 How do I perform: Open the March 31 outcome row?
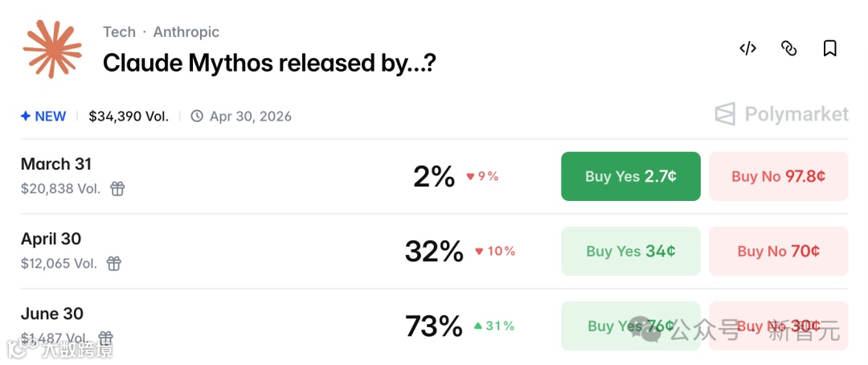tap(56, 164)
